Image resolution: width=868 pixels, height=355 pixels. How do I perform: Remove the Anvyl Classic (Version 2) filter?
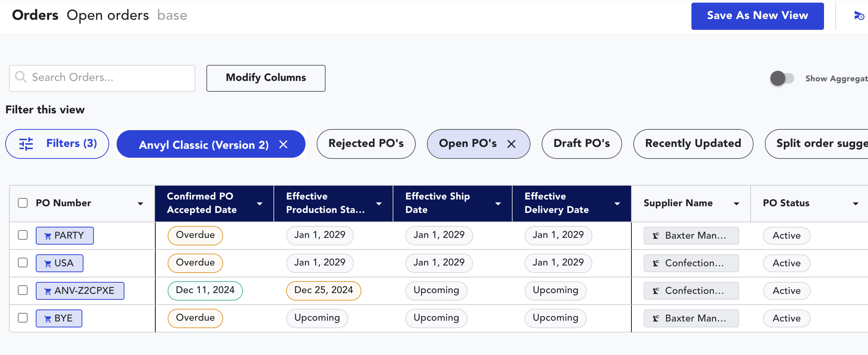pyautogui.click(x=283, y=144)
